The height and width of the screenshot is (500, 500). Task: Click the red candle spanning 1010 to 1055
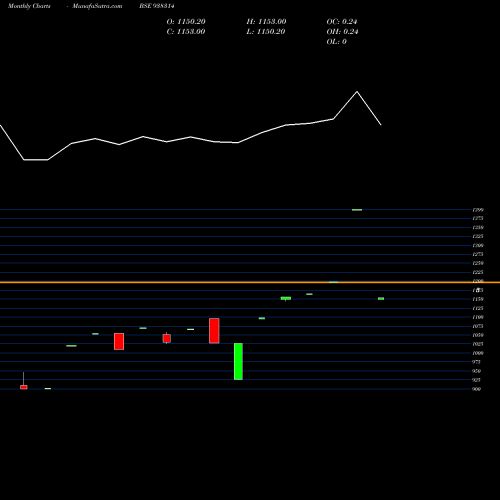coord(119,341)
